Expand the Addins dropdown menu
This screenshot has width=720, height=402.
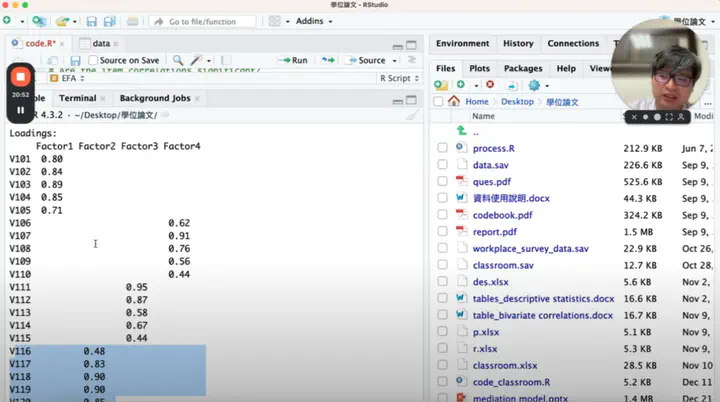point(314,21)
